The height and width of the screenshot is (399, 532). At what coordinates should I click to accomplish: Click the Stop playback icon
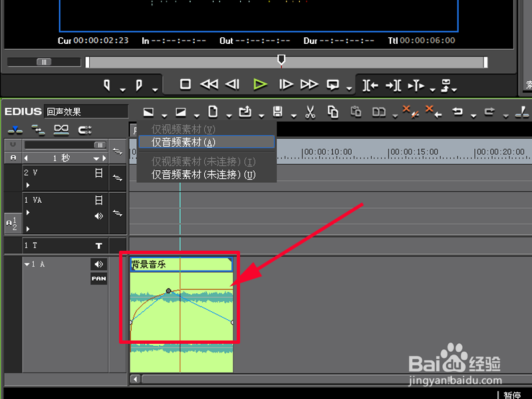(184, 84)
